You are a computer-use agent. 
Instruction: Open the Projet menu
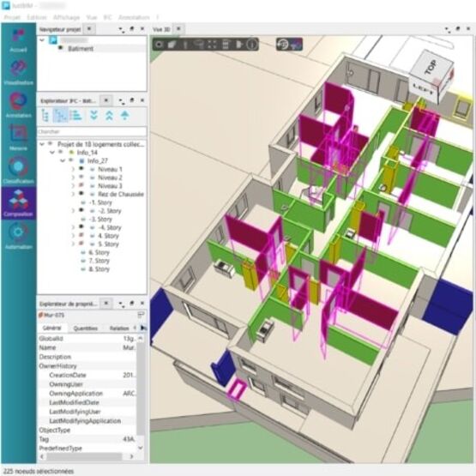coord(13,17)
